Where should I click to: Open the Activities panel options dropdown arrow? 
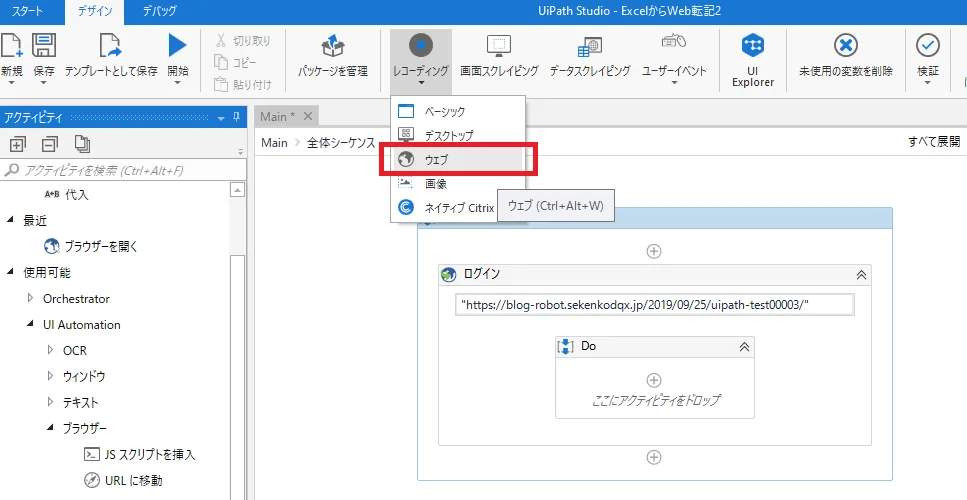221,118
